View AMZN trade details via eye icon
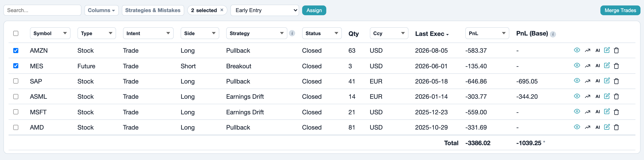 577,50
